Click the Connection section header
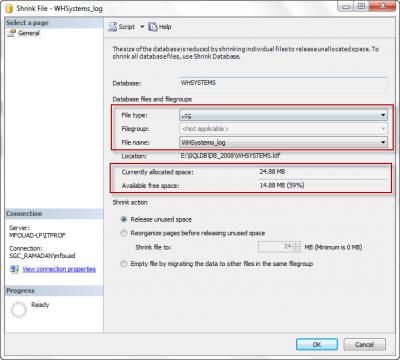Screen dimensions: 400x360 [x=54, y=214]
